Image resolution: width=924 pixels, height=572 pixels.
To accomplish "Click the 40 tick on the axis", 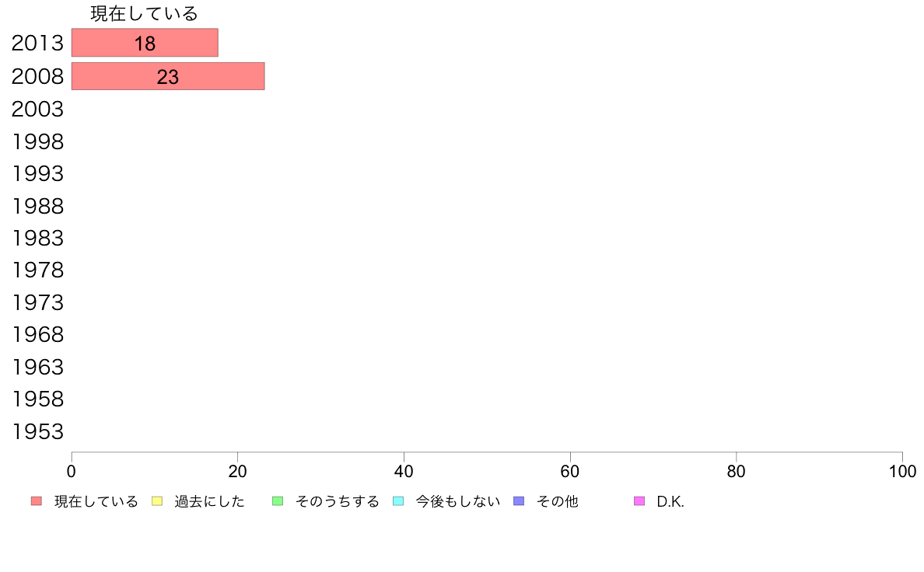I will [404, 472].
